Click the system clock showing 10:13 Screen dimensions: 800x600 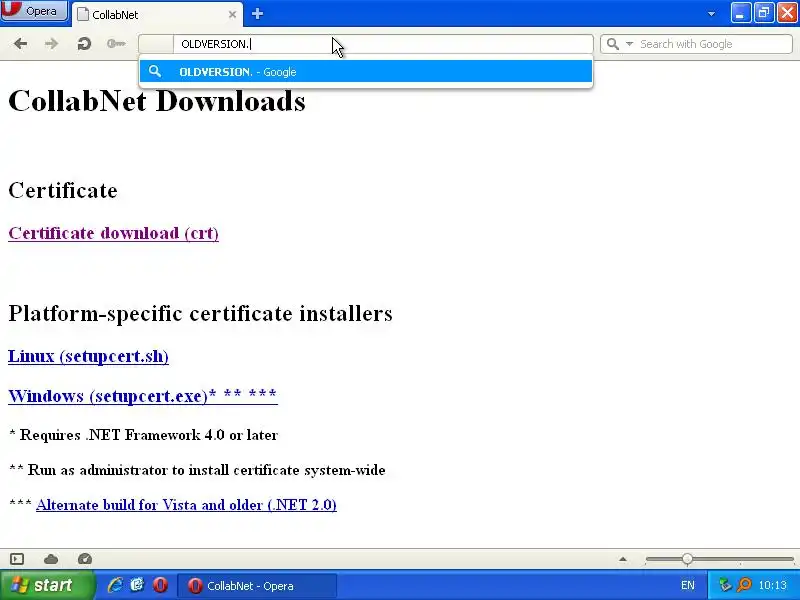tap(772, 585)
